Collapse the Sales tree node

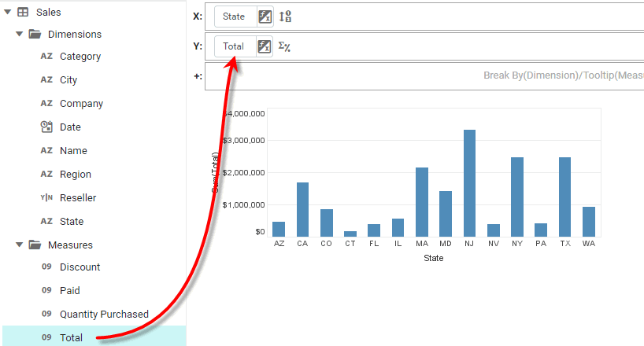click(8, 13)
